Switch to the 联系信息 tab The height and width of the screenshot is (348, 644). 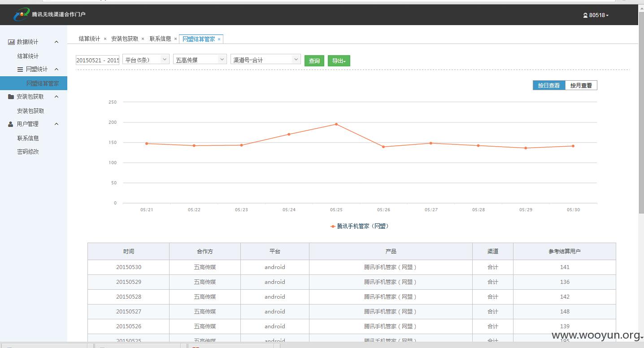[x=160, y=39]
